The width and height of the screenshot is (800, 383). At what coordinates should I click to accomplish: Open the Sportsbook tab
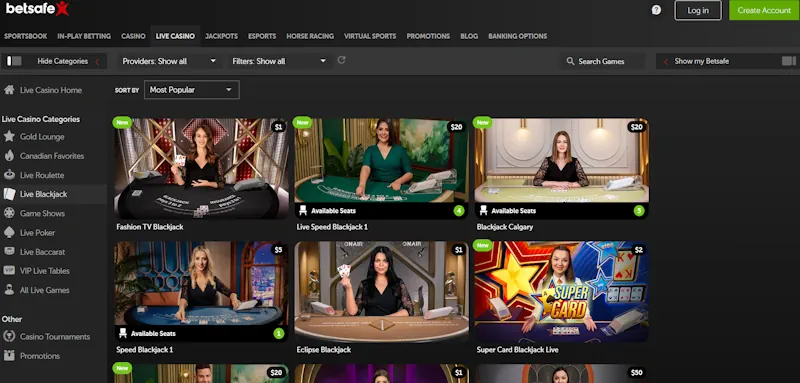tap(26, 36)
